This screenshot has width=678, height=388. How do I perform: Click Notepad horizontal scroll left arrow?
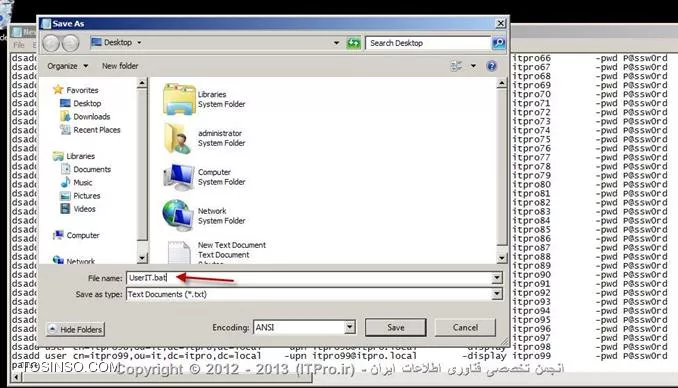coord(16,378)
